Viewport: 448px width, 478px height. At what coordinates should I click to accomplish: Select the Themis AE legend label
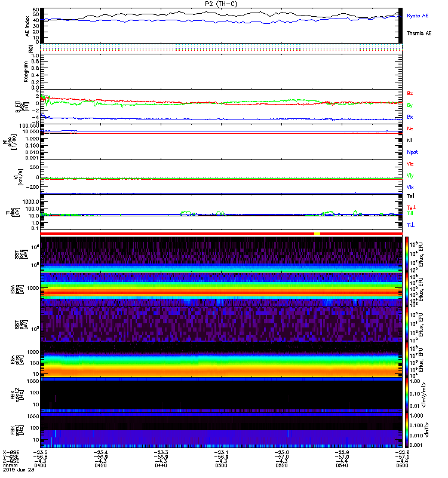point(419,33)
